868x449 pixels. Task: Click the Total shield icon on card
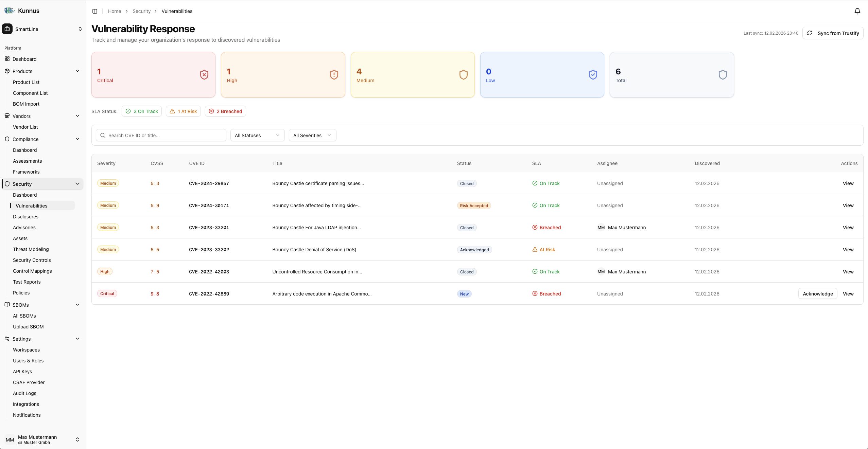(x=723, y=75)
